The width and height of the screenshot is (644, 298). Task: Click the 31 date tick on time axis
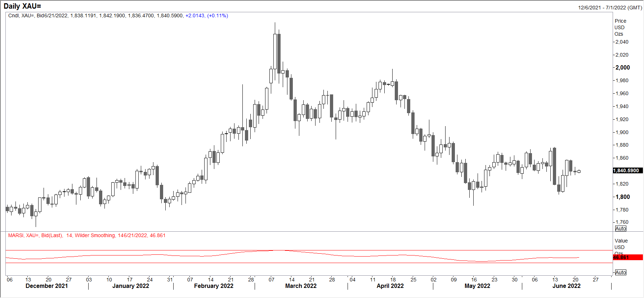170,280
